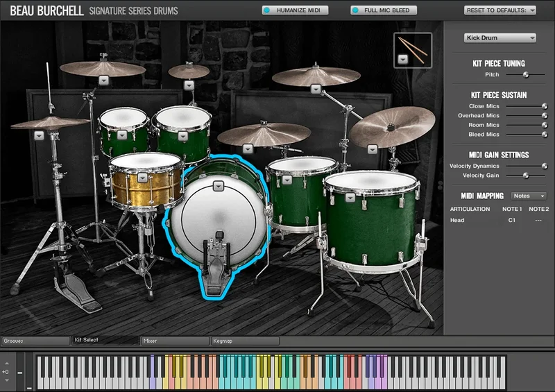Open the drumstick selector dropdown arrow
The height and width of the screenshot is (392, 555).
(403, 59)
